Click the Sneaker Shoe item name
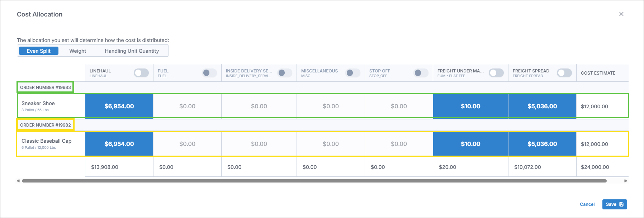644x218 pixels. 38,103
